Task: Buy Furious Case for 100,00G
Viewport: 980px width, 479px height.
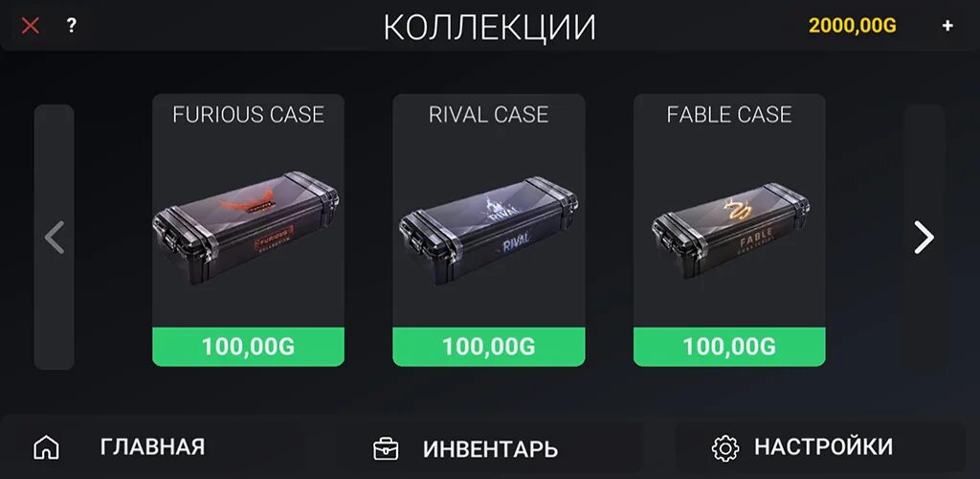Action: coord(248,347)
